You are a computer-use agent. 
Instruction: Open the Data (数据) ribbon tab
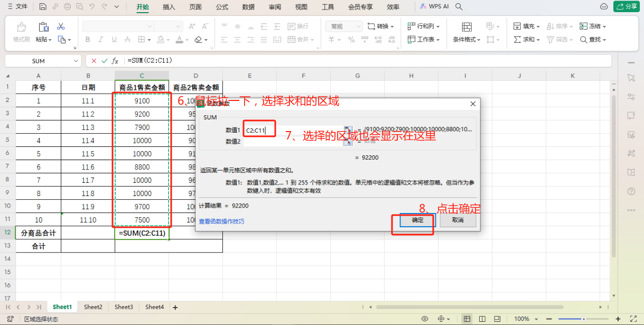[x=248, y=7]
